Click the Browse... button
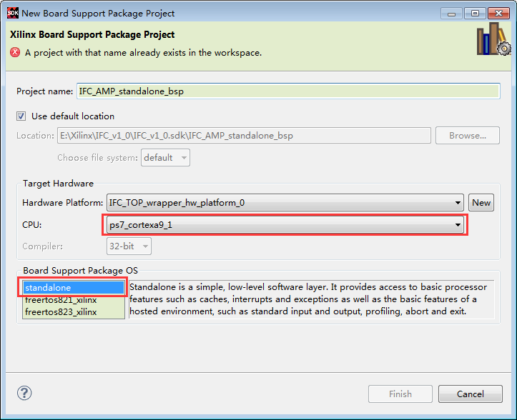Image resolution: width=517 pixels, height=420 pixels. coord(467,136)
